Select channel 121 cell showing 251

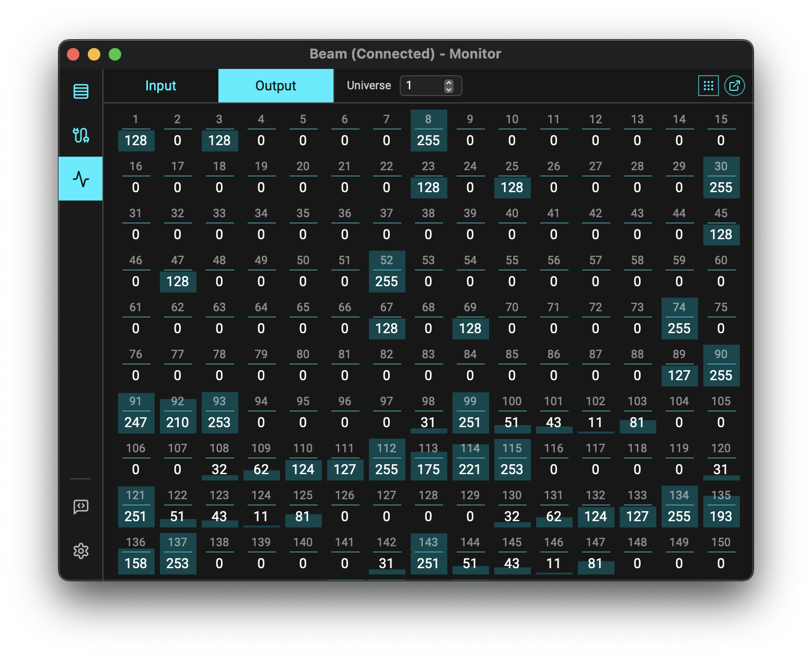pos(136,507)
